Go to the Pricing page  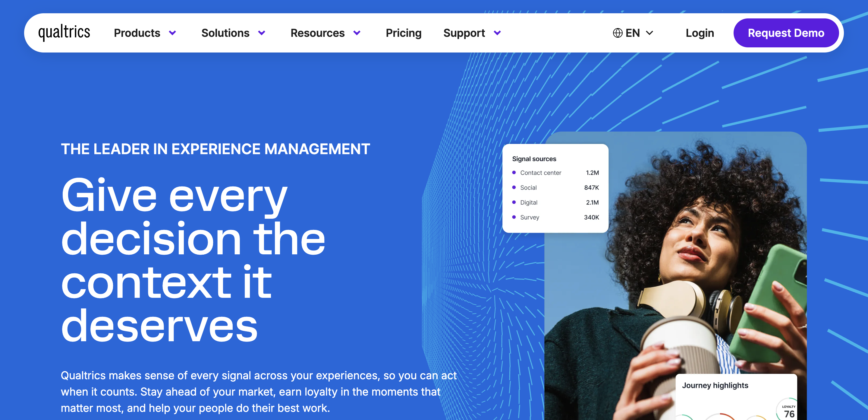tap(403, 33)
